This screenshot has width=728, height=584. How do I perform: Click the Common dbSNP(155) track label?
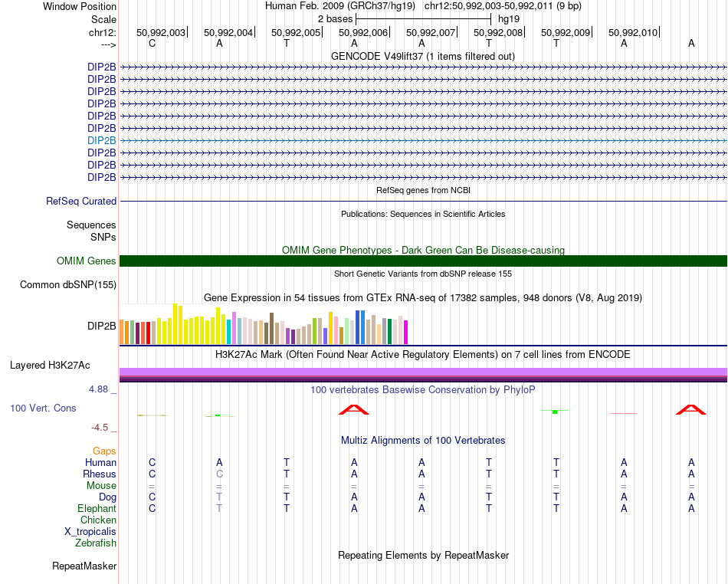pos(67,284)
